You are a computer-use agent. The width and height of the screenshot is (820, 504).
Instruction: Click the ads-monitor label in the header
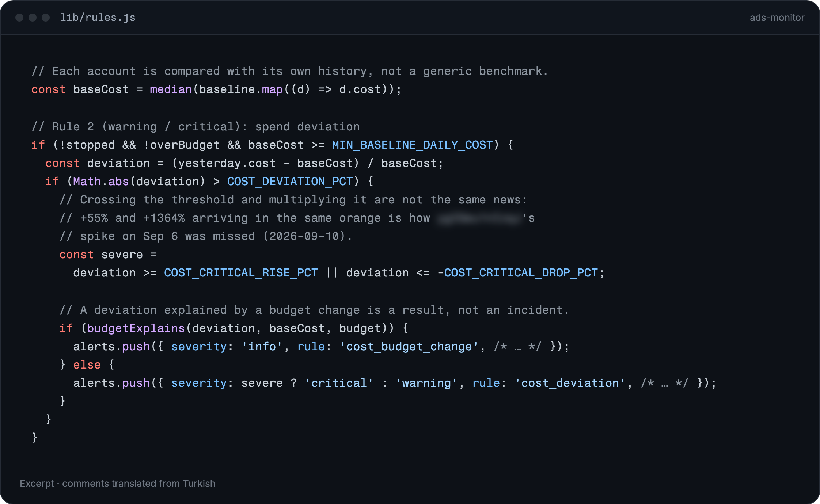(777, 18)
